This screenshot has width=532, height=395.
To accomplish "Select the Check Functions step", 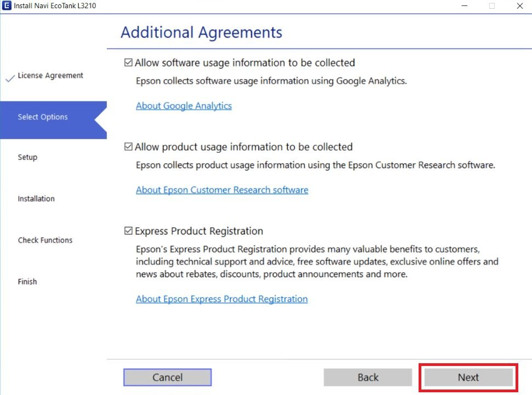I will [45, 241].
